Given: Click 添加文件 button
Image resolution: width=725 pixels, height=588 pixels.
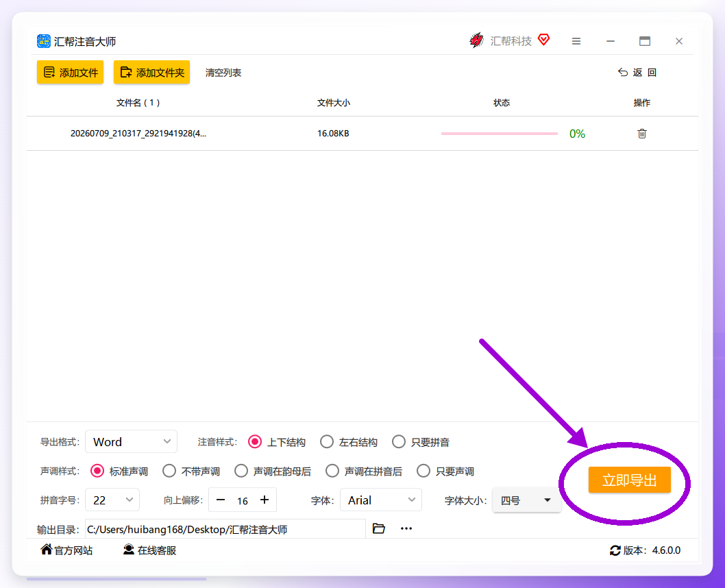Looking at the screenshot, I should point(71,72).
